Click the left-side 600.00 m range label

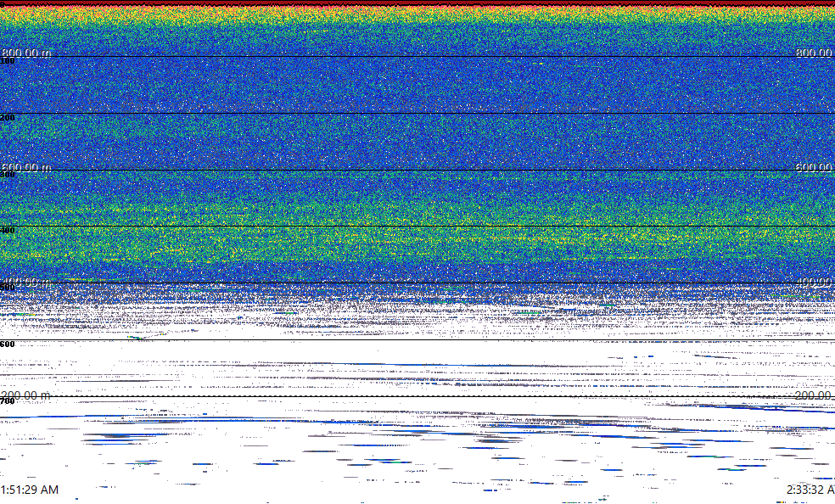pos(26,167)
